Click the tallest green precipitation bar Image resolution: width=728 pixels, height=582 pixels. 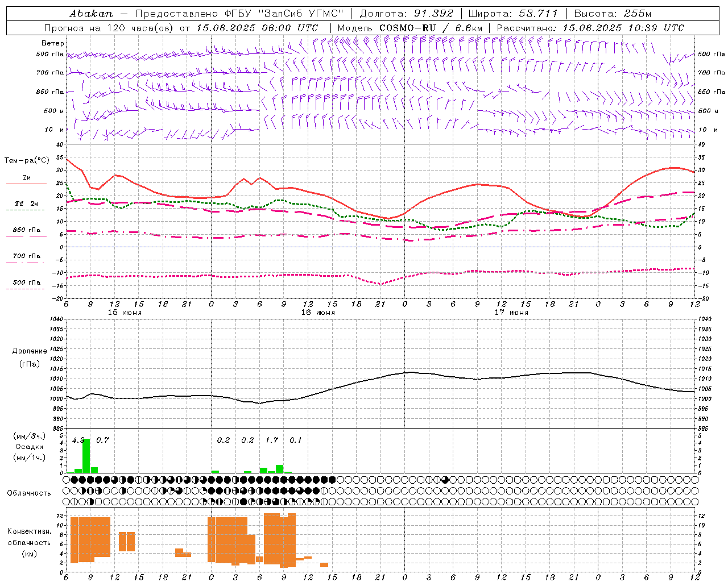point(86,456)
